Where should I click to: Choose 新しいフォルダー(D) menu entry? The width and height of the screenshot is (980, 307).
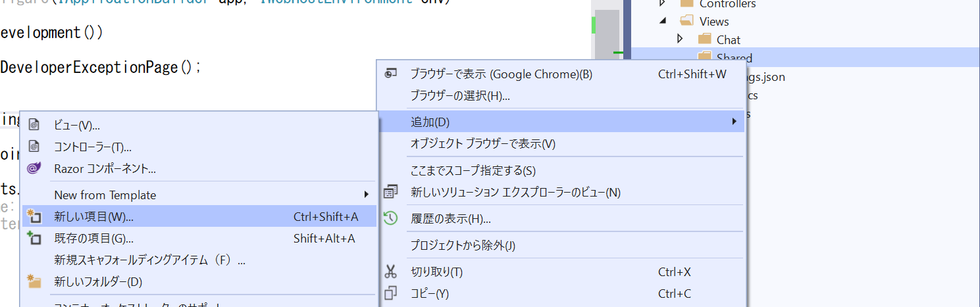[199, 281]
